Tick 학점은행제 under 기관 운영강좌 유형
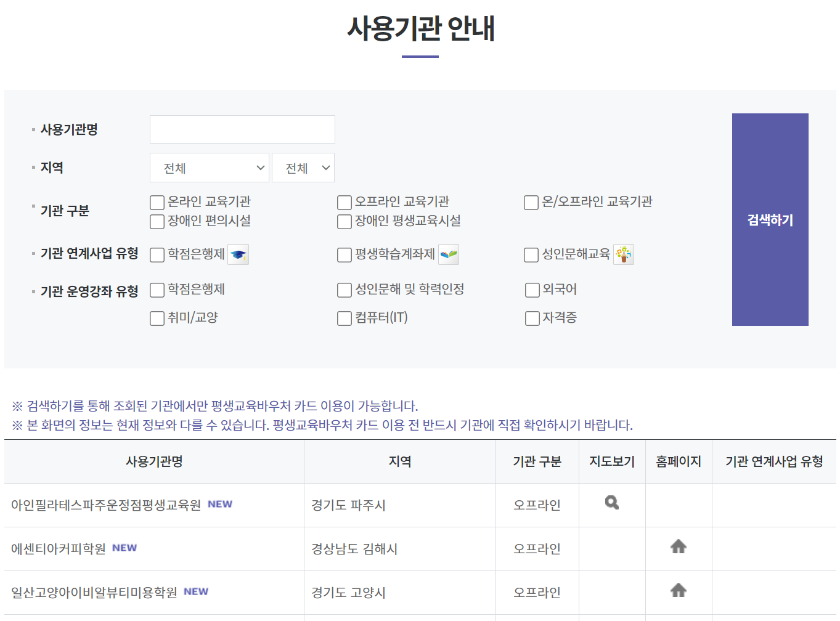Image resolution: width=840 pixels, height=621 pixels. click(157, 290)
